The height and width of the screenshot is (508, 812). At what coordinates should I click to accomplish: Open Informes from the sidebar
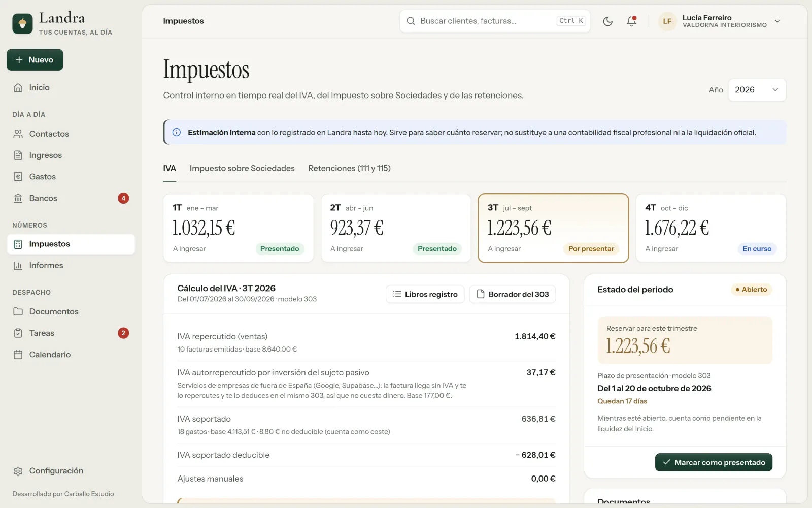tap(71, 266)
